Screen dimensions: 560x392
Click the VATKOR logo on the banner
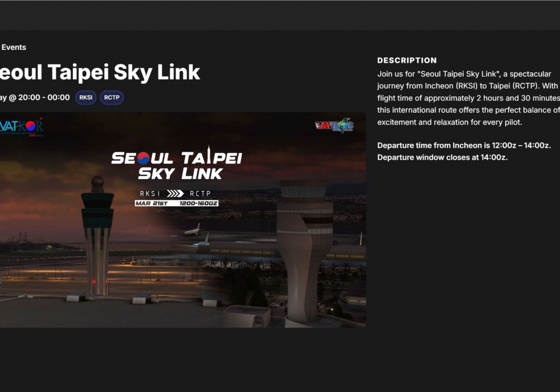click(x=21, y=127)
